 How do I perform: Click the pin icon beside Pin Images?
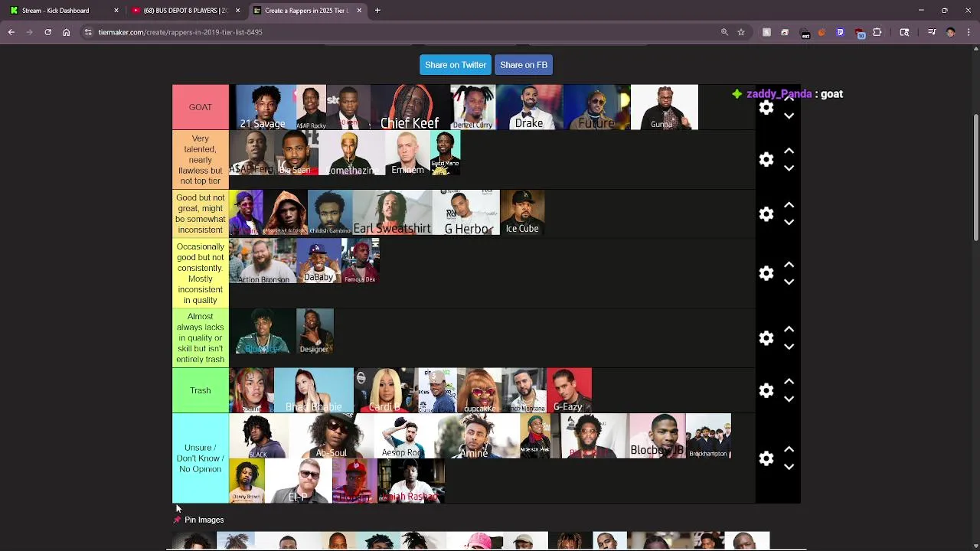pyautogui.click(x=177, y=520)
